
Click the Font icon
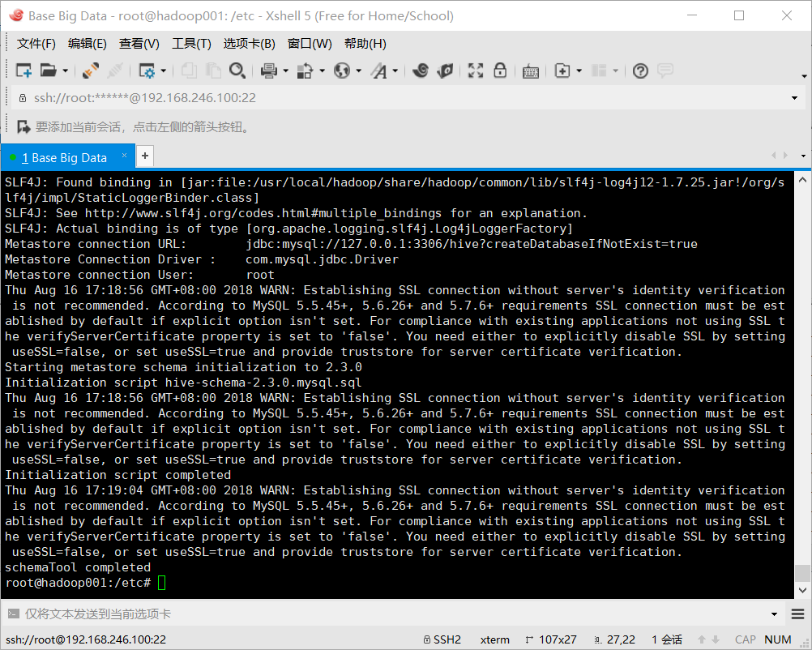coord(379,71)
